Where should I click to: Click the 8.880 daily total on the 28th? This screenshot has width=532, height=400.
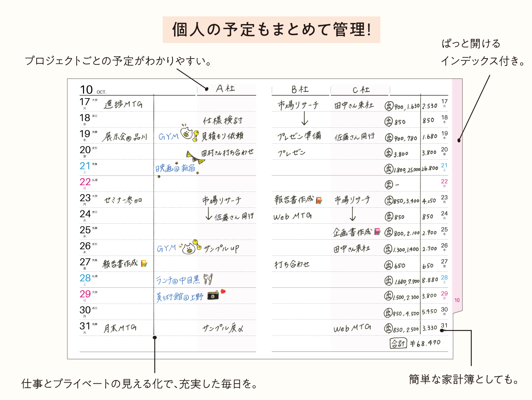click(430, 280)
